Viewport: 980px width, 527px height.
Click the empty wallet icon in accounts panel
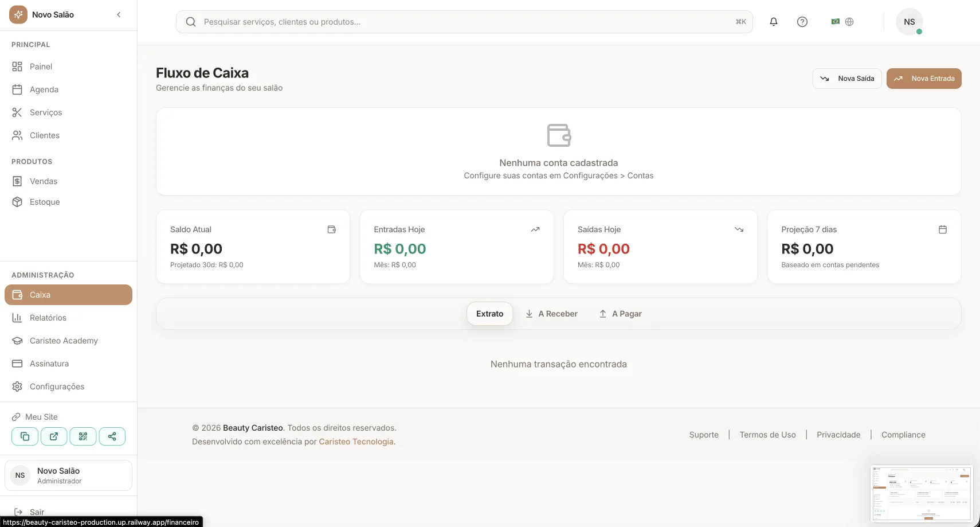559,135
